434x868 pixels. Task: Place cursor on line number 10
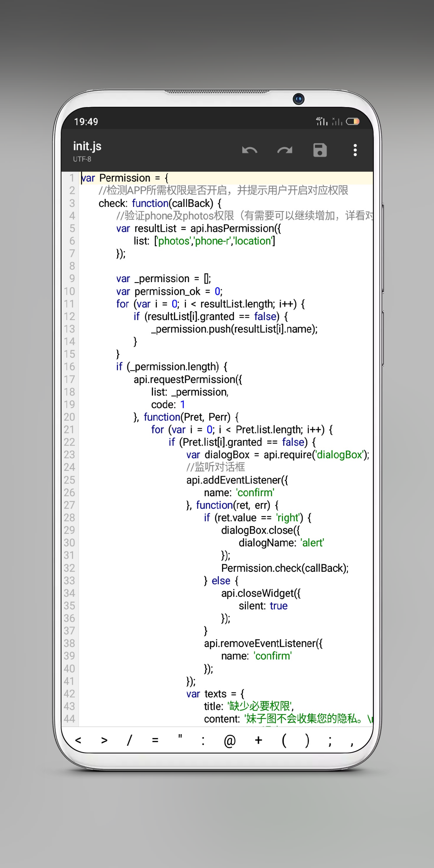pos(69,292)
